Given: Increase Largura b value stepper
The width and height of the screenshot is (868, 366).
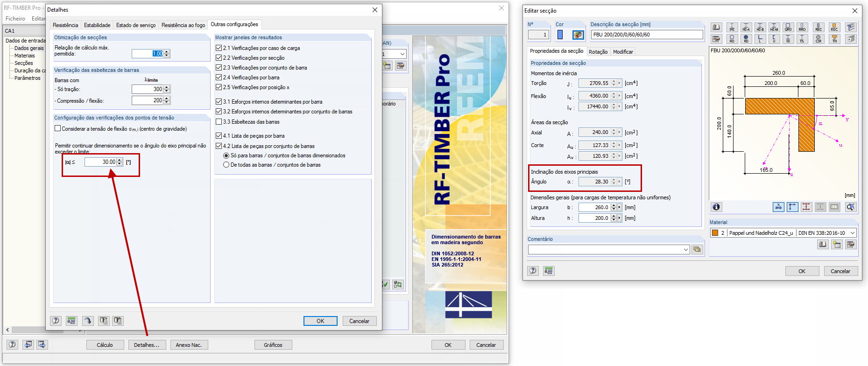Looking at the screenshot, I should pyautogui.click(x=614, y=205).
